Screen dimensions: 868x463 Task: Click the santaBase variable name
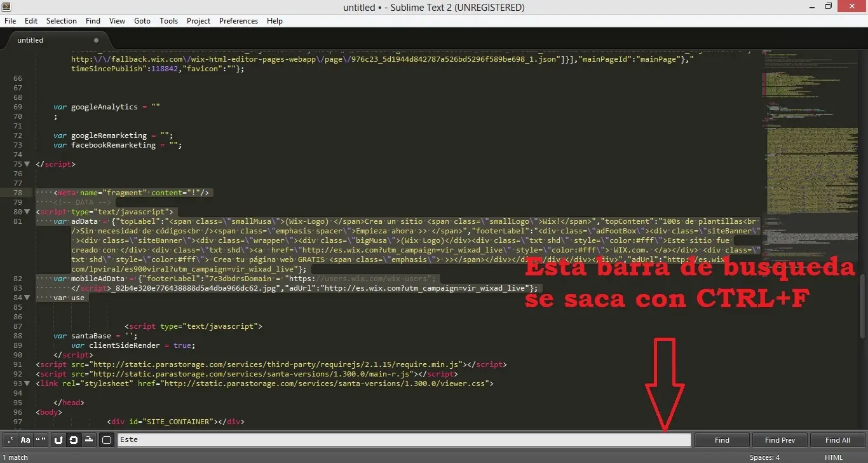coord(91,336)
